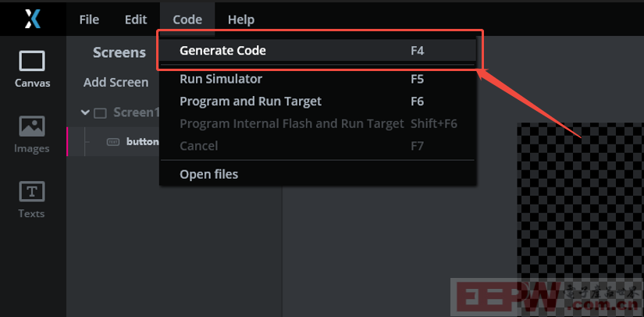Viewport: 644px width, 317px height.
Task: Select the button tree item label
Action: pos(143,142)
